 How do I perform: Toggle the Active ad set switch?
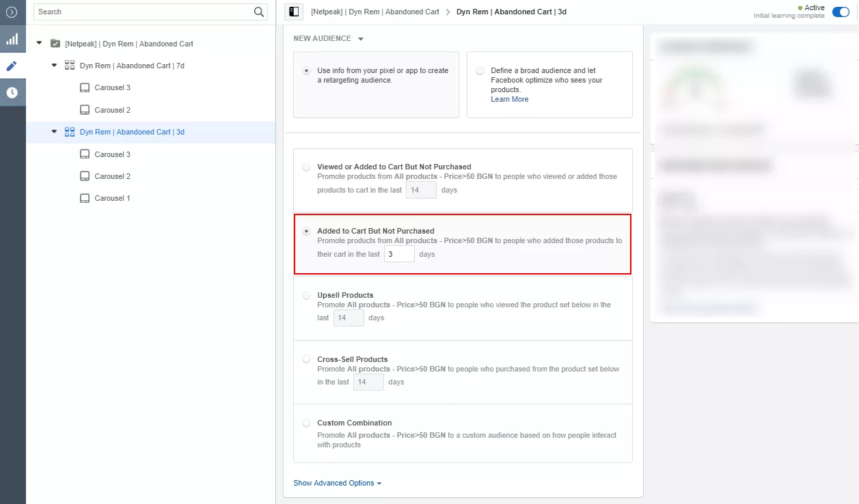(841, 12)
